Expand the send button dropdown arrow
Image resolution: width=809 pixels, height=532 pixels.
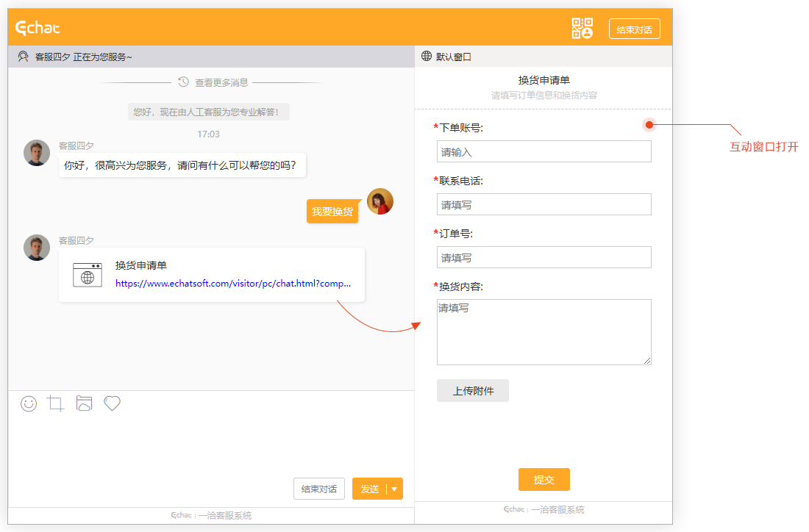point(394,489)
